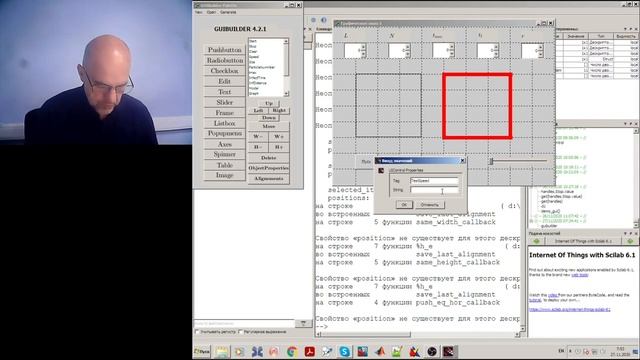
Task: Add a Pushbutton control
Action: click(224, 50)
